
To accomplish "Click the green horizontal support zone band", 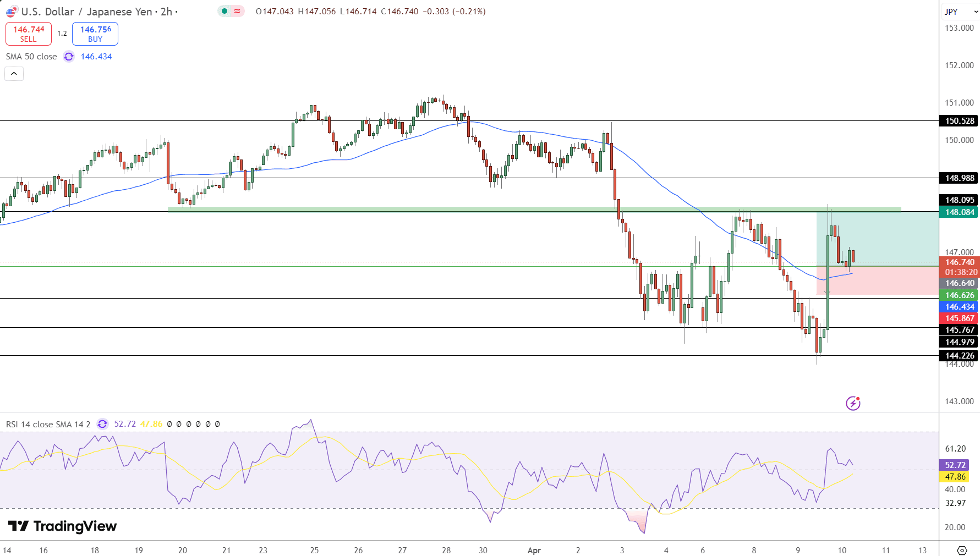I will (534, 210).
